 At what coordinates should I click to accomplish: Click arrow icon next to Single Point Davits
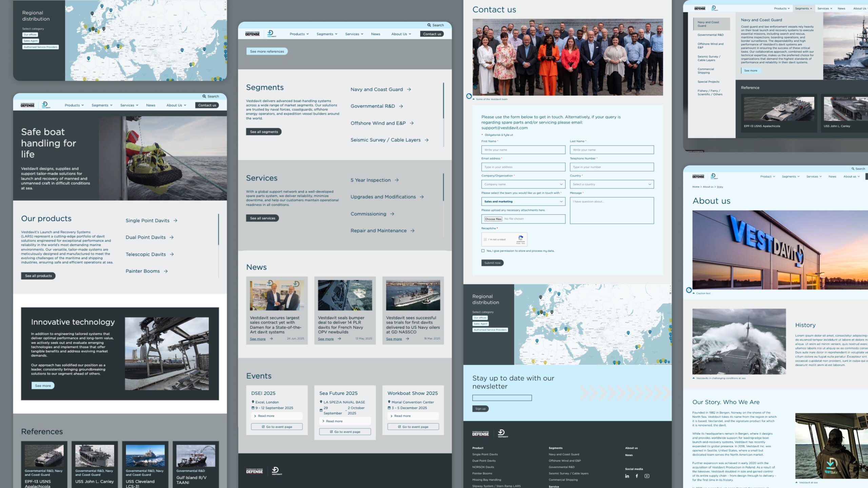coord(175,221)
